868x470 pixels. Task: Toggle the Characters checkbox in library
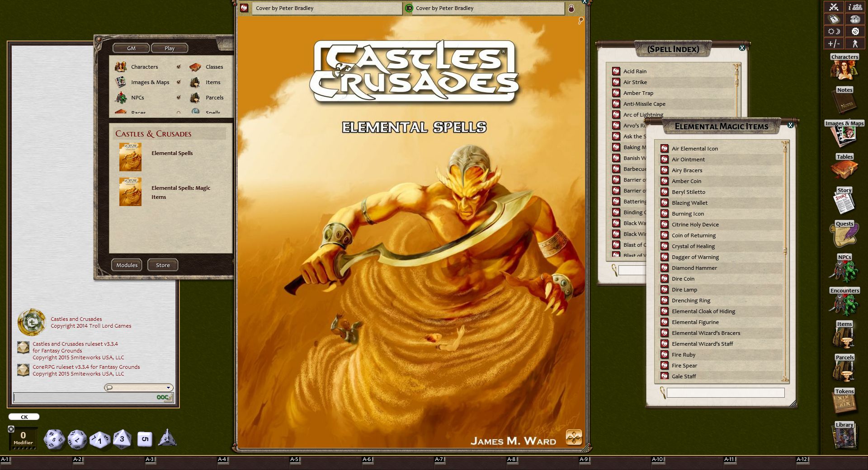coord(179,67)
